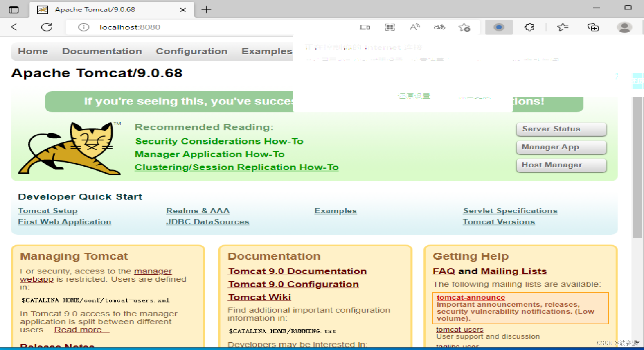Open the Tomcat Versions link
This screenshot has height=350, width=644.
click(x=499, y=222)
